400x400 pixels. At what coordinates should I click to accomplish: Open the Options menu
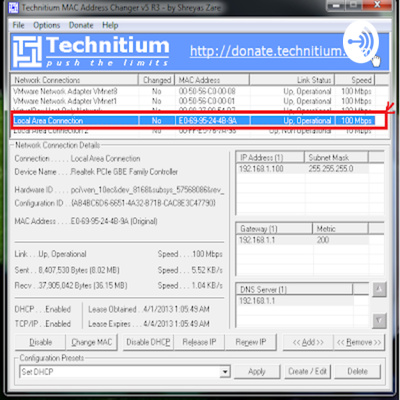(x=47, y=25)
